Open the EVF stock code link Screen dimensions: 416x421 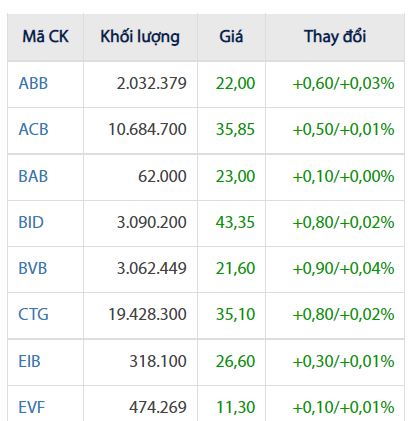coord(32,407)
